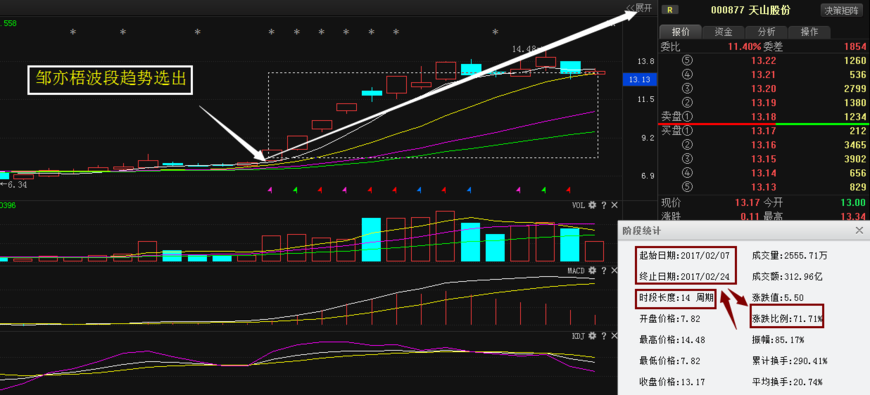The height and width of the screenshot is (395, 870).
Task: Show help for VOL indicator
Action: [604, 205]
